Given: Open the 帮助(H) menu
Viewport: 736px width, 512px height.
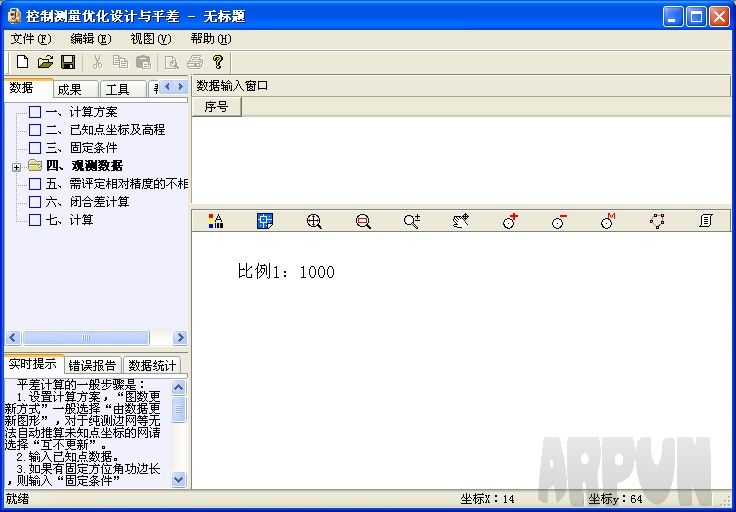Looking at the screenshot, I should click(x=211, y=39).
